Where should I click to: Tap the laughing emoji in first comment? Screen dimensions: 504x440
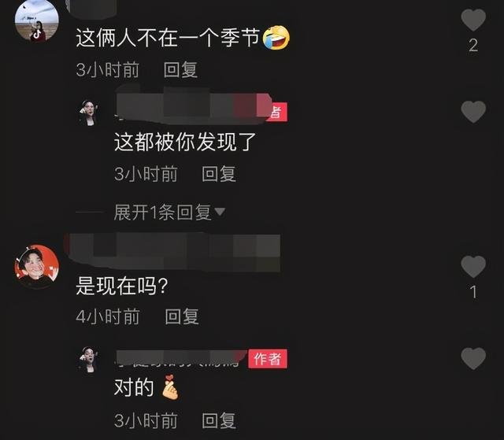(276, 38)
